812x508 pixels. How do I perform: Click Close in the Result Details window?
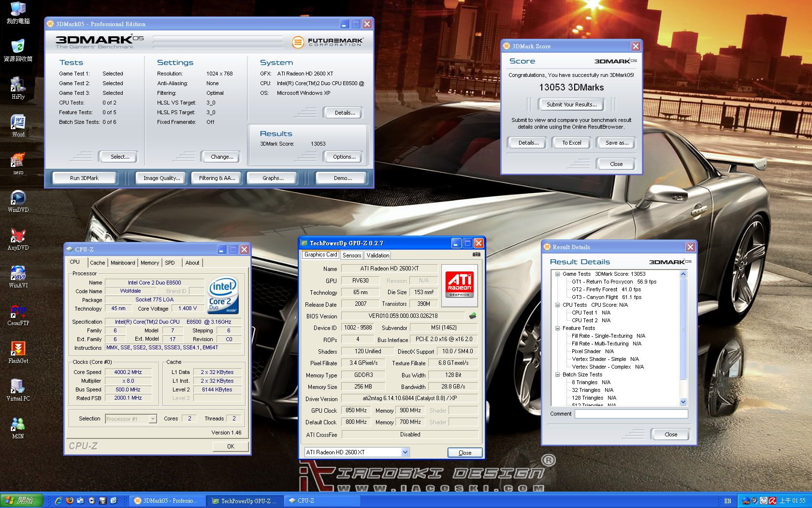point(670,434)
